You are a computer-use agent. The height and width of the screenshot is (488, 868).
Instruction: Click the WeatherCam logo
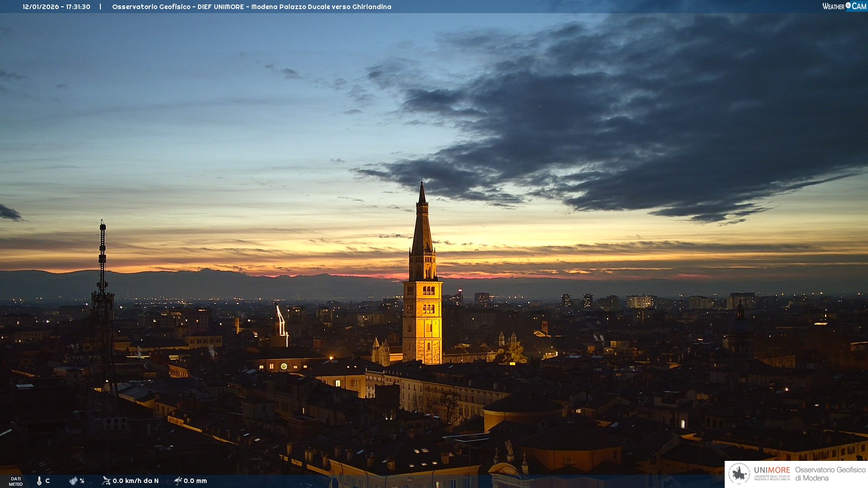[x=844, y=6]
